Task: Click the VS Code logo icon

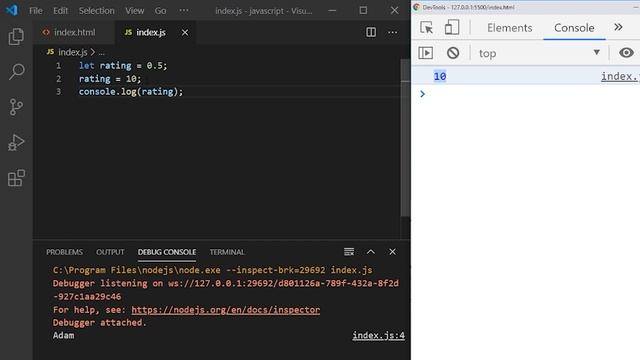Action: click(12, 10)
